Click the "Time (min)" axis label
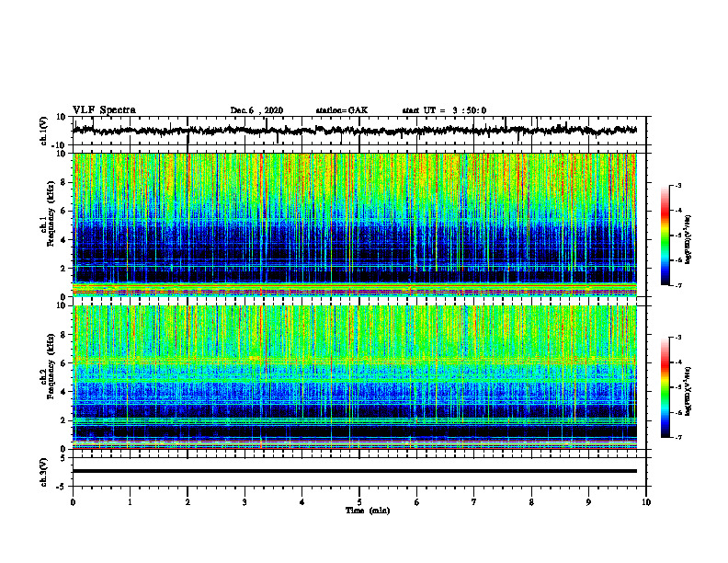Viewport: 728px width, 563px height. (368, 511)
